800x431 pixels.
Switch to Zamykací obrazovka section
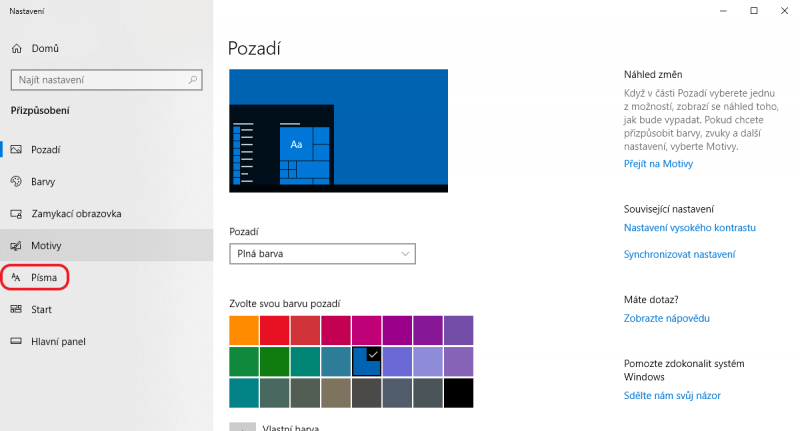click(76, 214)
